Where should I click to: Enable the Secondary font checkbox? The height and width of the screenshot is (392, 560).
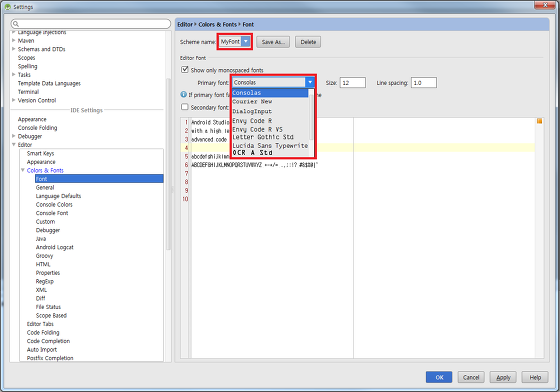point(185,107)
